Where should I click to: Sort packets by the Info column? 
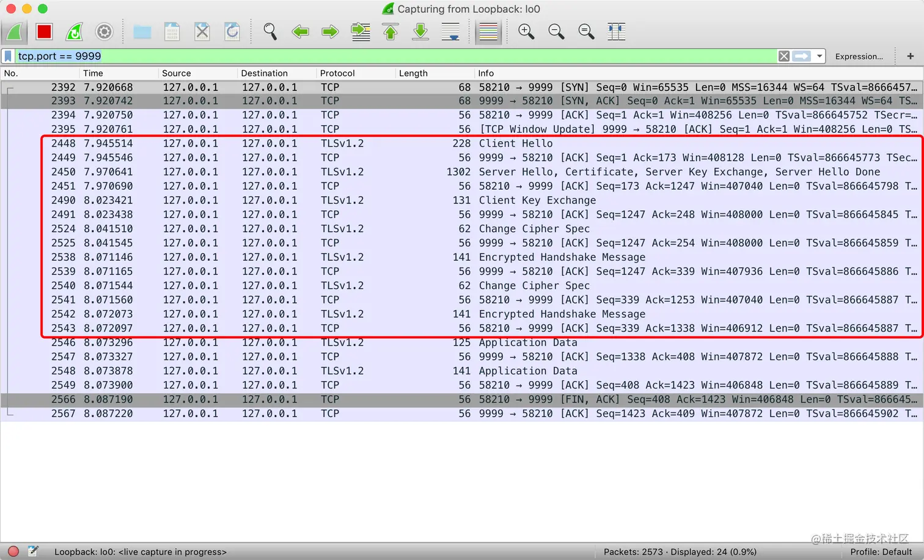[x=698, y=73]
